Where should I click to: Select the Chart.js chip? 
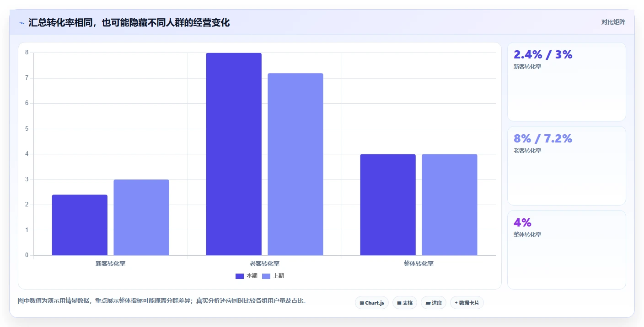pyautogui.click(x=372, y=303)
